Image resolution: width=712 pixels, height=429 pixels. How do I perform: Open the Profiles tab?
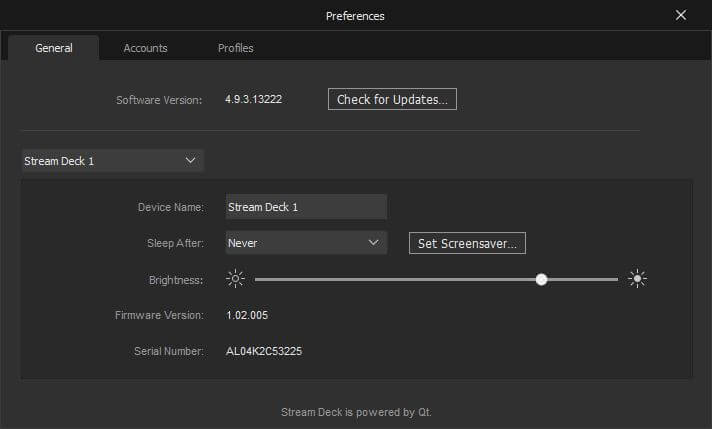click(x=235, y=48)
